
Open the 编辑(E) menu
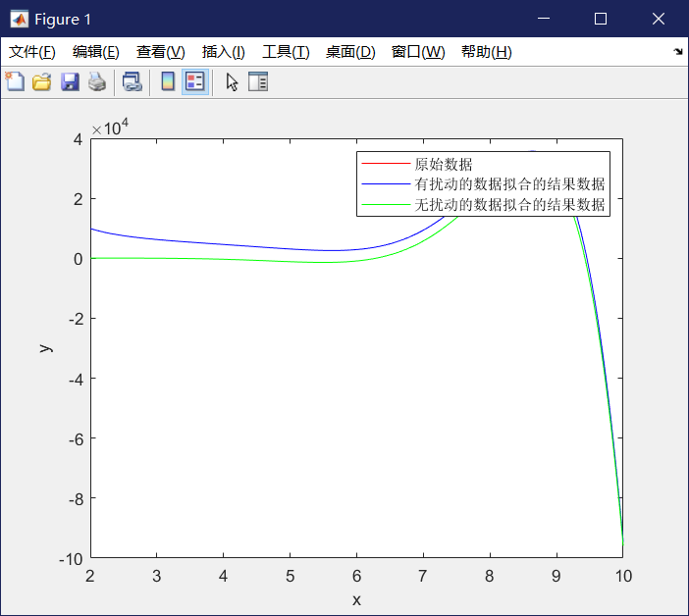point(96,52)
